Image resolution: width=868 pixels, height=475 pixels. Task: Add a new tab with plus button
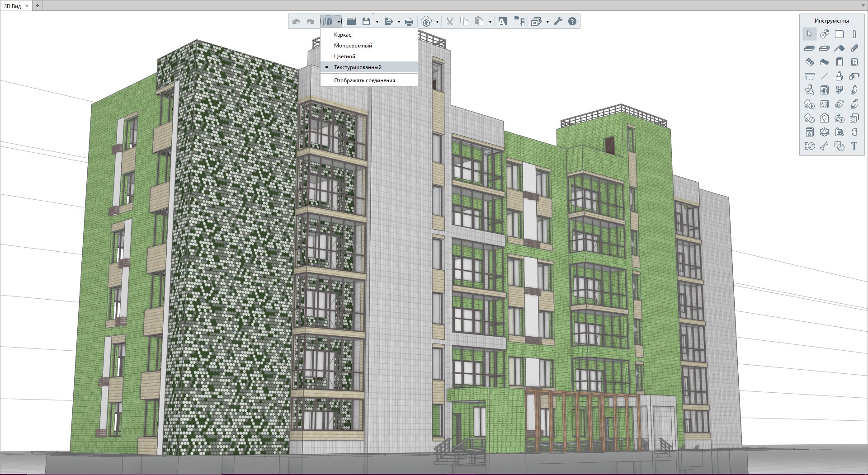tap(38, 6)
